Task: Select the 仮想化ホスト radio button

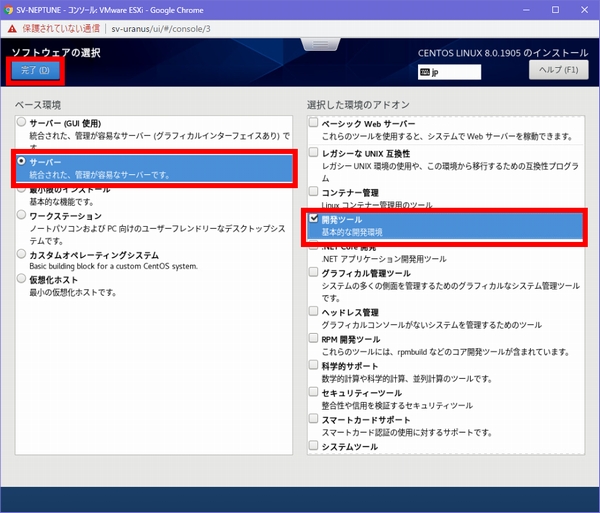Action: pyautogui.click(x=21, y=278)
